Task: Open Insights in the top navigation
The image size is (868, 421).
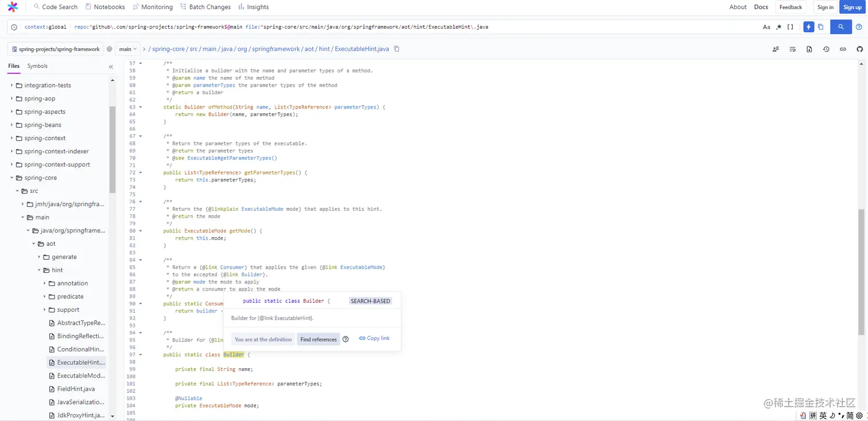Action: (253, 7)
